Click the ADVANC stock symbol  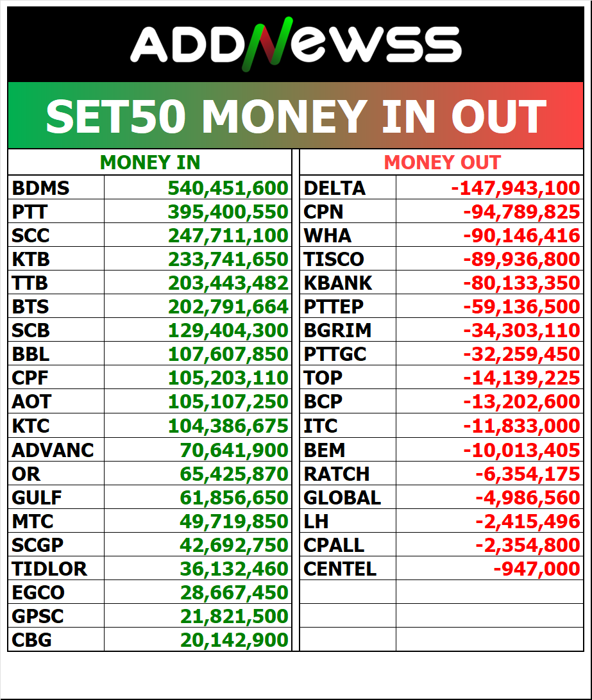(x=53, y=450)
